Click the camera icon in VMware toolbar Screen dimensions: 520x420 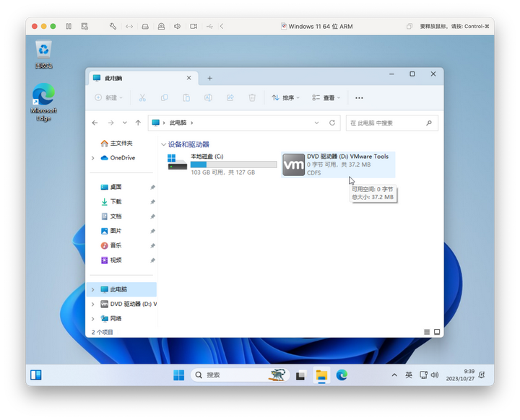pyautogui.click(x=194, y=26)
